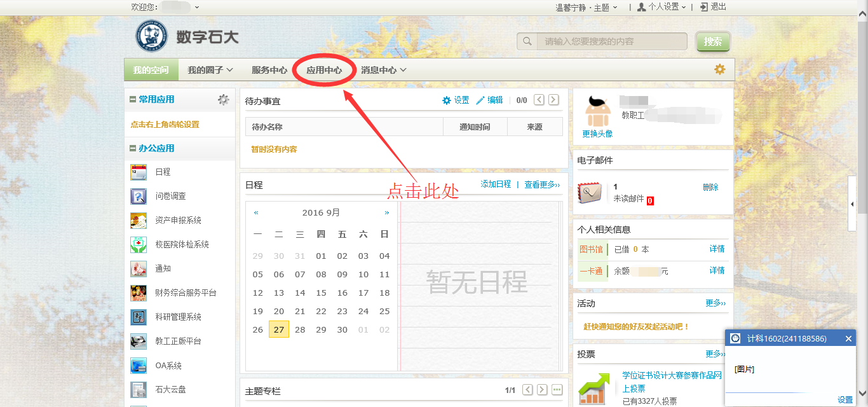The height and width of the screenshot is (407, 868).
Task: Open the 日程 calendar app icon
Action: tap(139, 172)
